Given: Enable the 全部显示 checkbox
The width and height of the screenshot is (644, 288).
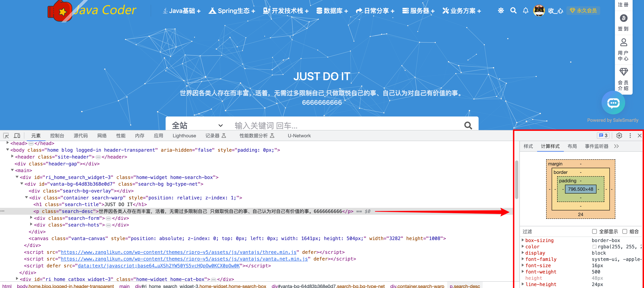Looking at the screenshot, I should click(x=594, y=231).
